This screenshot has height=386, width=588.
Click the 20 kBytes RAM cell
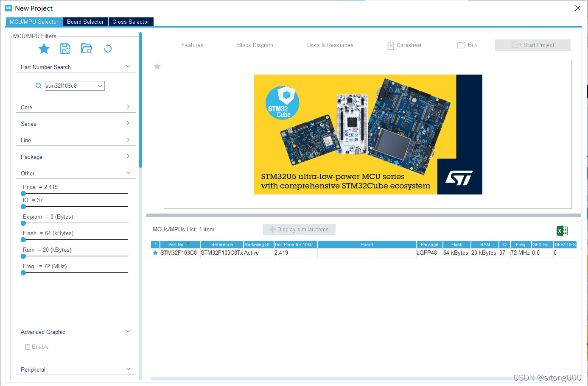[484, 253]
